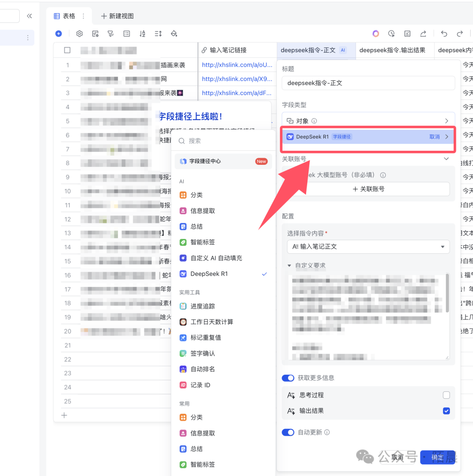Image resolution: width=473 pixels, height=476 pixels.
Task: Select the header select-all checkbox
Action: click(x=67, y=50)
